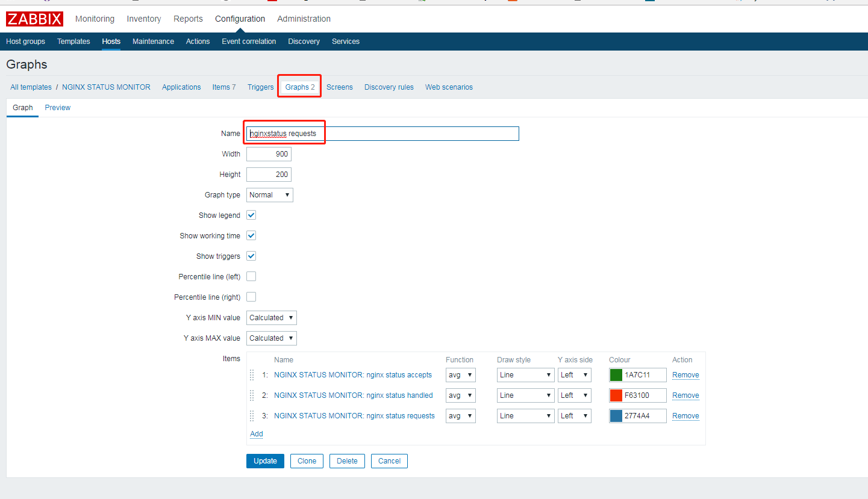Open the Screens link
This screenshot has width=868, height=499.
340,87
